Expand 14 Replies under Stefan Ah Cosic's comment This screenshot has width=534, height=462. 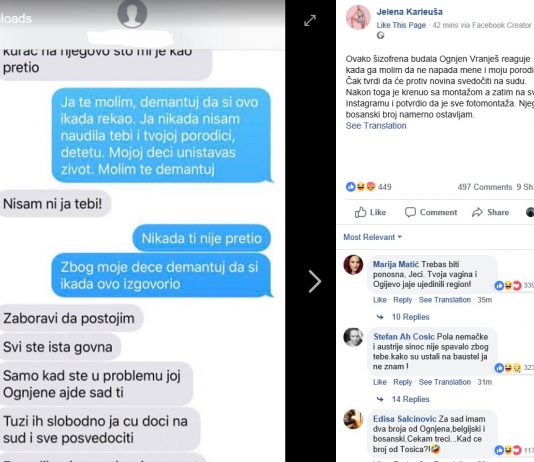410,399
